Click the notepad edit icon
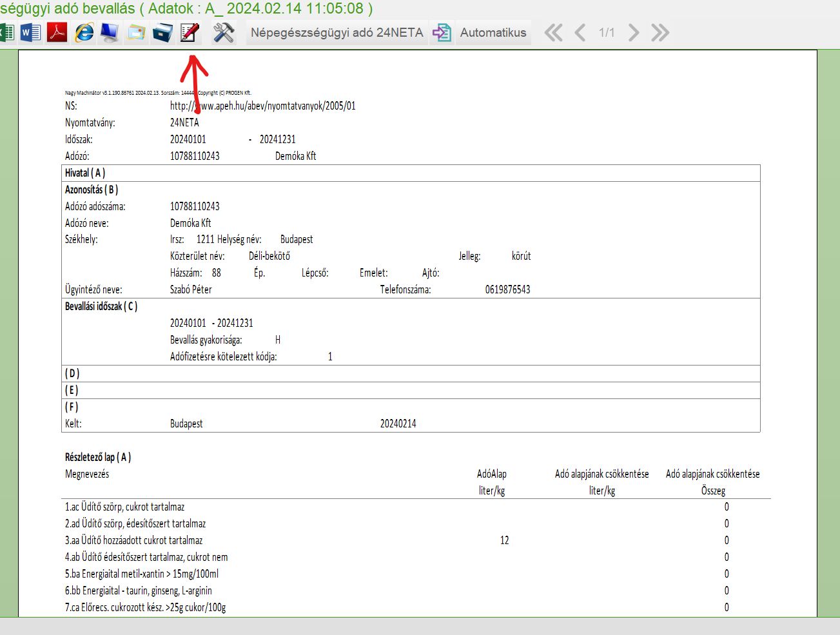840x635 pixels. [x=190, y=32]
